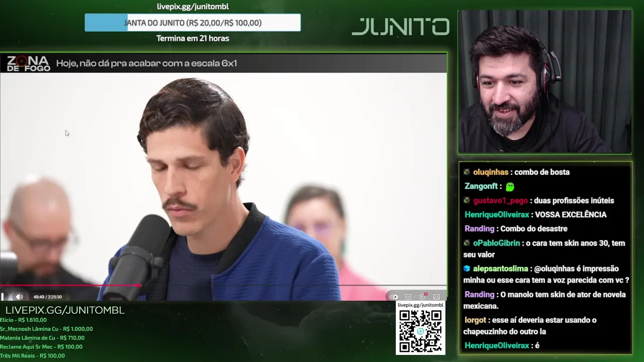Click username gustavo1_pego in chat
The width and height of the screenshot is (644, 362).
coord(501,201)
